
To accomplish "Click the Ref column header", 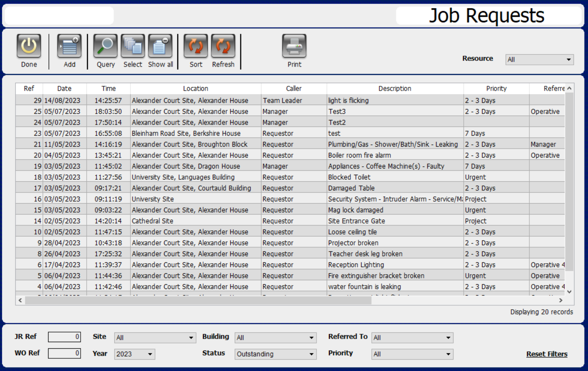I will pos(29,88).
